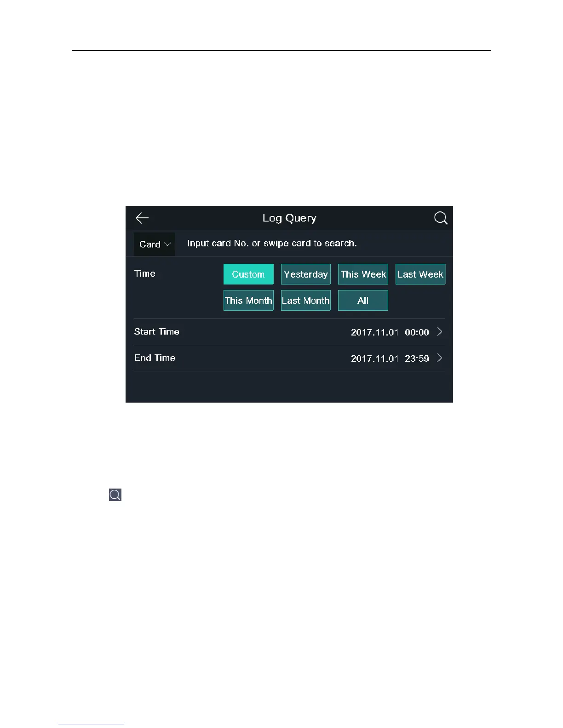Tap the search magnifier in Log Query header

tap(441, 218)
